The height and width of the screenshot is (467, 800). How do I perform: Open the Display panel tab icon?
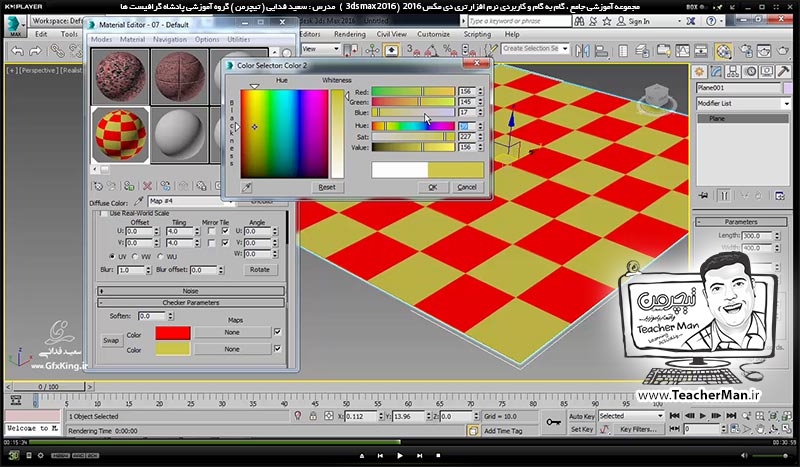767,71
